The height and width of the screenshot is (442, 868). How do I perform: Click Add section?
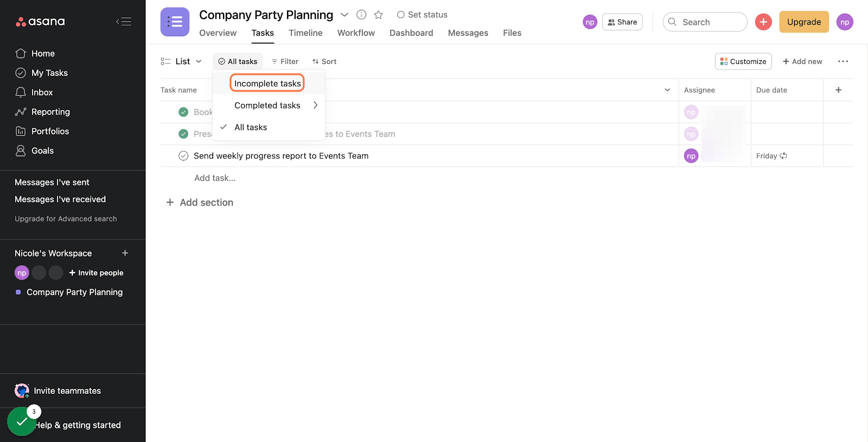click(200, 202)
